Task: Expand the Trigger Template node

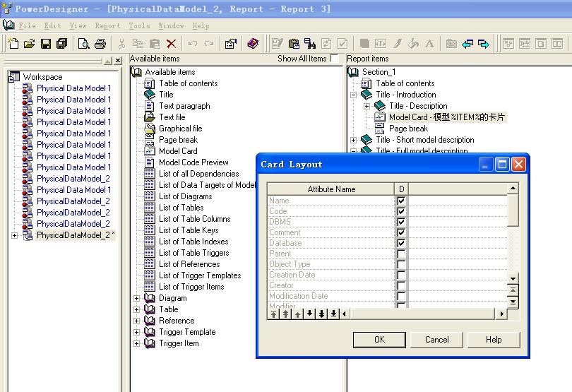Action: click(137, 332)
